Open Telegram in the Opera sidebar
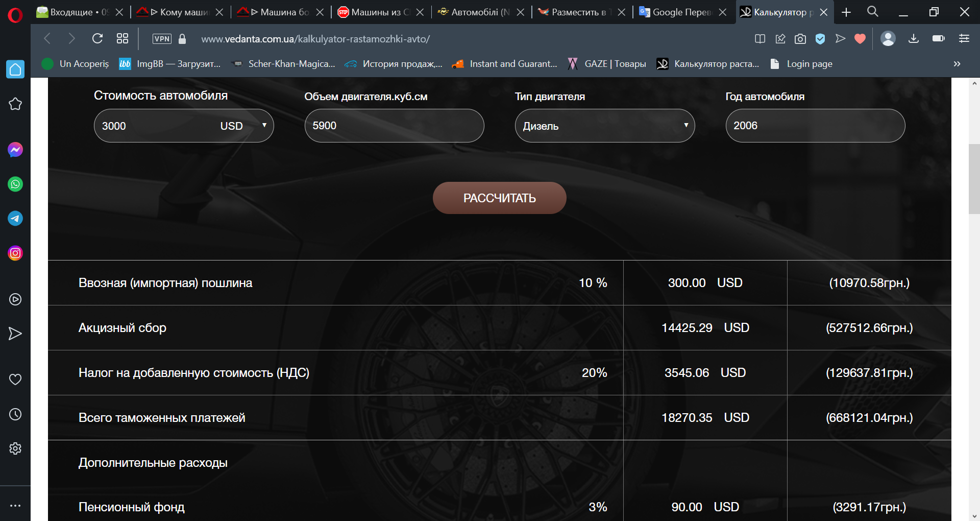 pyautogui.click(x=15, y=219)
